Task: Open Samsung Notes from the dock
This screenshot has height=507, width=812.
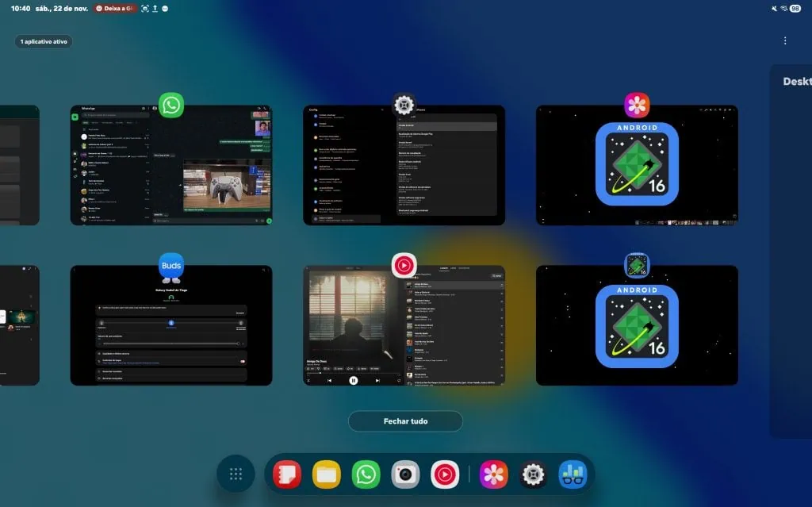Action: click(x=286, y=474)
